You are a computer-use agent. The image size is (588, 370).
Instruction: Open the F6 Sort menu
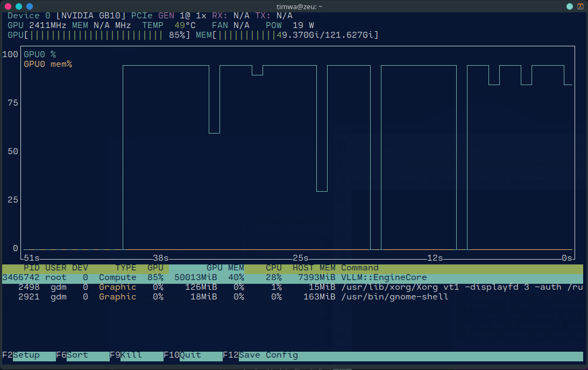click(x=82, y=355)
